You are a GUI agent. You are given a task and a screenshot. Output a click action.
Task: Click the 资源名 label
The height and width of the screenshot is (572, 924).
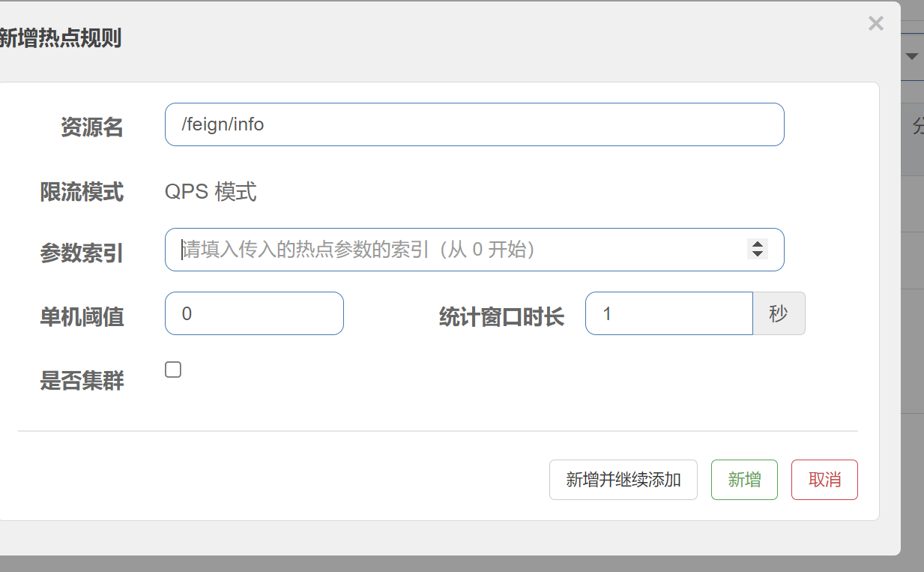92,128
